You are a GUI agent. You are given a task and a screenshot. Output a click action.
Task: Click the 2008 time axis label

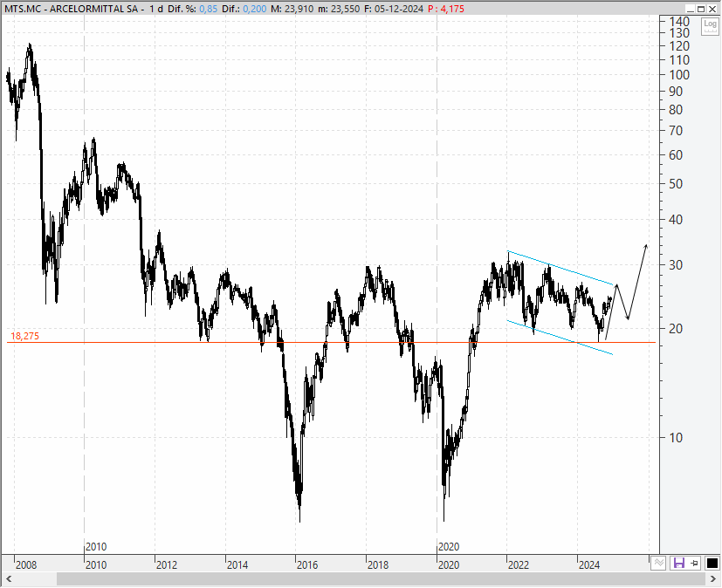click(26, 565)
